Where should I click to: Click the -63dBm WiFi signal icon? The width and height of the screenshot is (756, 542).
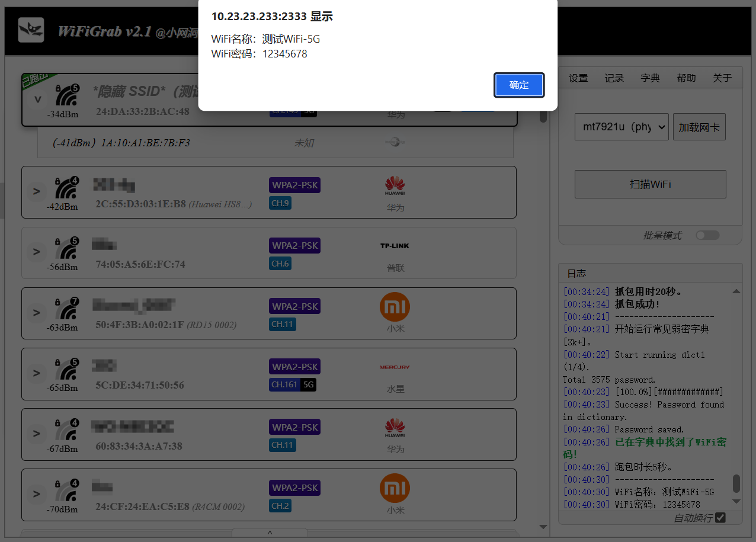pyautogui.click(x=67, y=308)
